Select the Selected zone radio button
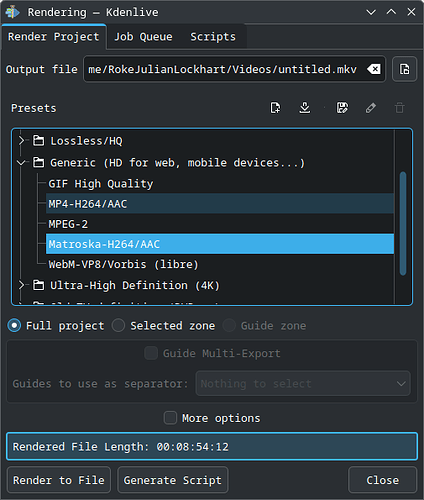The width and height of the screenshot is (424, 500). click(x=118, y=325)
